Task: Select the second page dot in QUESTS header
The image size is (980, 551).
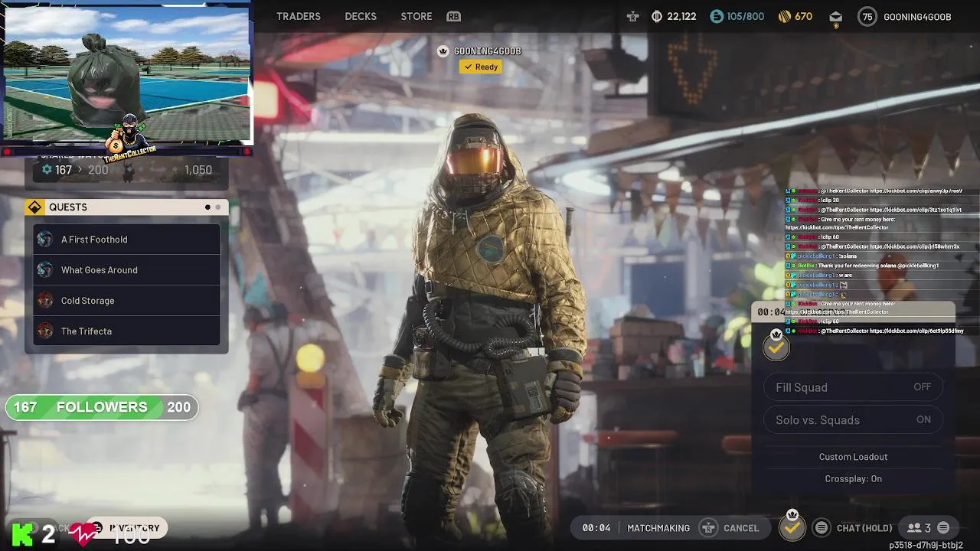Action: [217, 207]
